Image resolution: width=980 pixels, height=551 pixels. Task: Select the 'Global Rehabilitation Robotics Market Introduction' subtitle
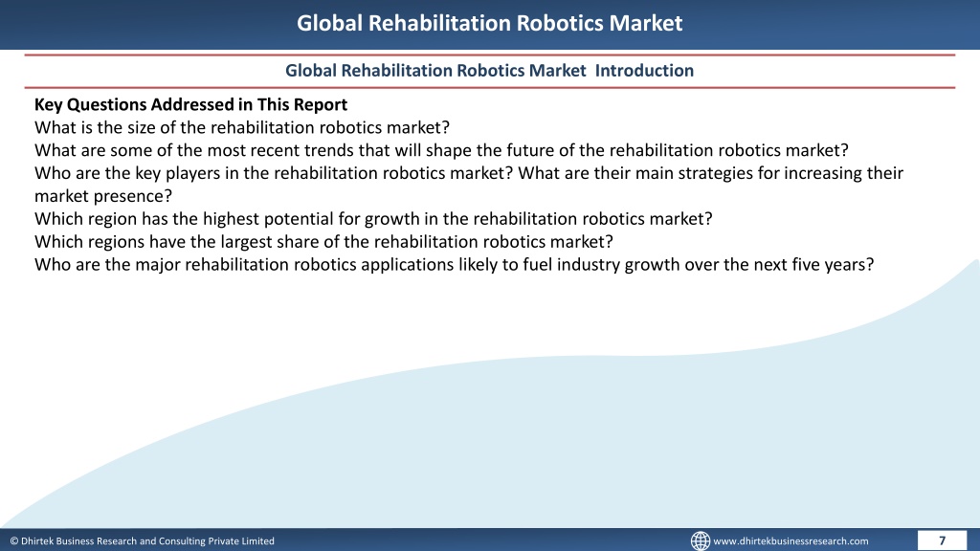[x=489, y=71]
